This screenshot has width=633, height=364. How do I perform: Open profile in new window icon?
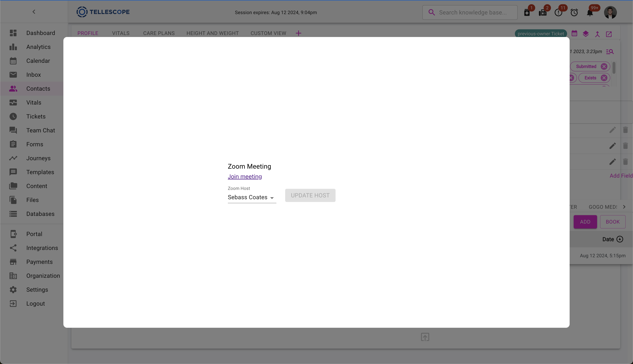[609, 34]
